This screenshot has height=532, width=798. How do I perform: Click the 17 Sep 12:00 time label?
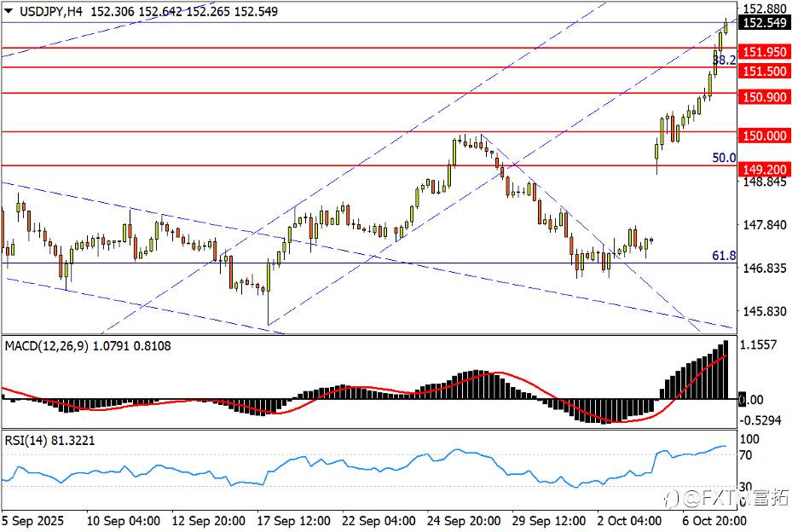click(293, 521)
